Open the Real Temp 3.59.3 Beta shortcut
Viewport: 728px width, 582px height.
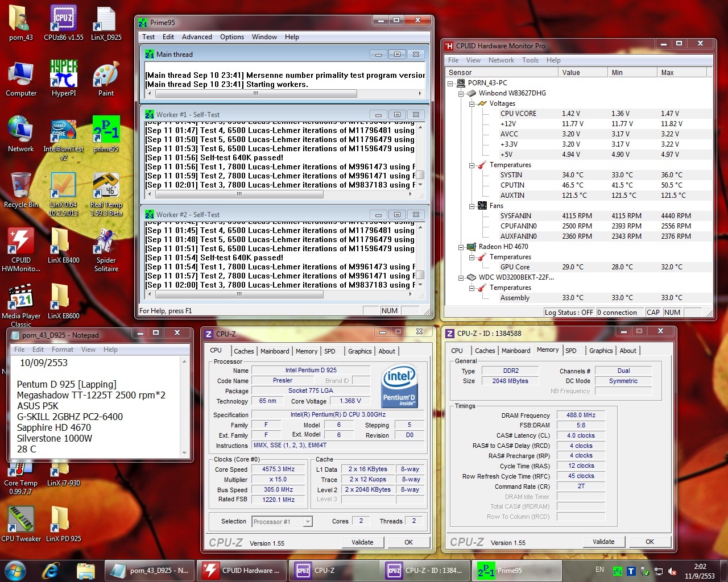coord(106,194)
